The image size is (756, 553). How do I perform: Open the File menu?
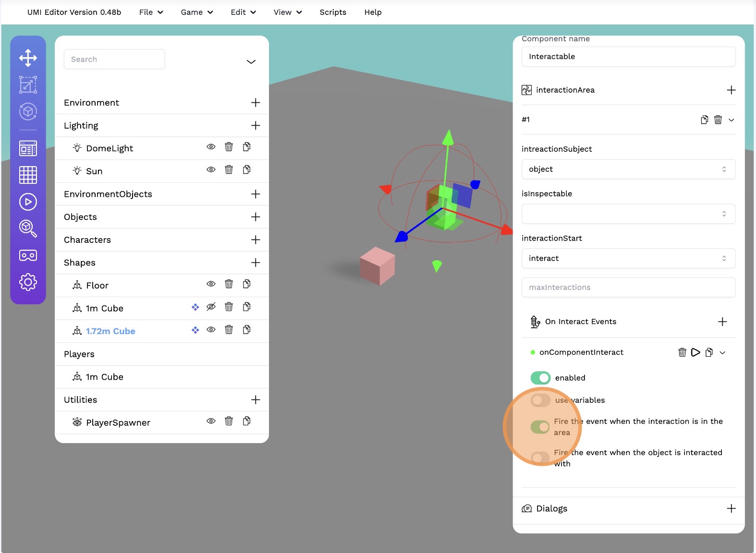[x=151, y=12]
